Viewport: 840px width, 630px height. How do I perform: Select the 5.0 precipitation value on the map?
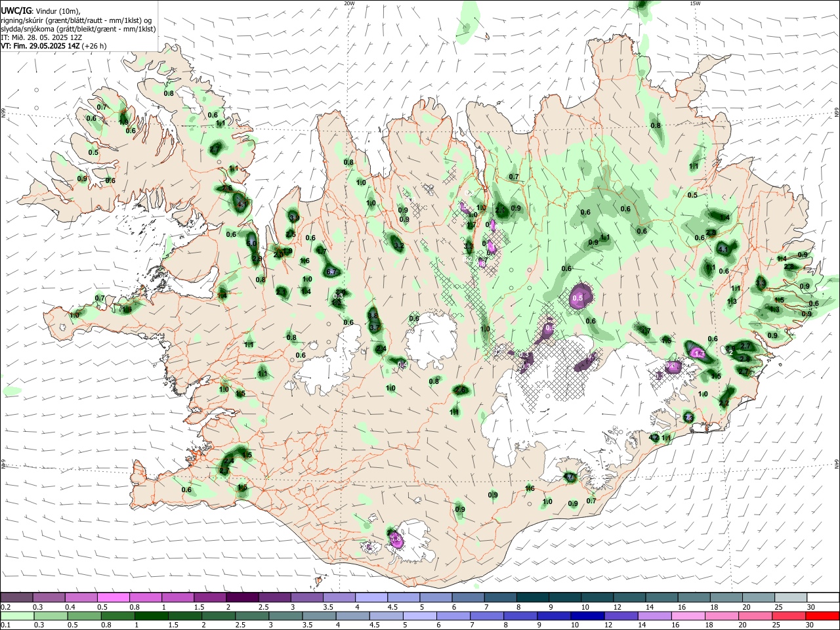coord(251,243)
